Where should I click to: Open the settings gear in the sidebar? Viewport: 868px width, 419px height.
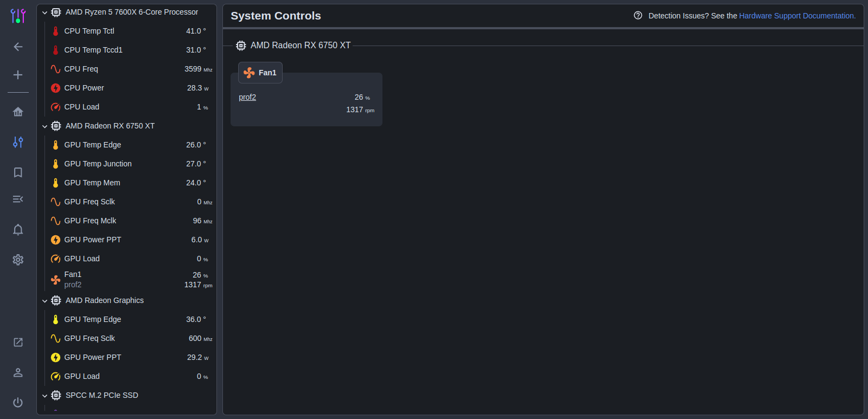point(18,260)
